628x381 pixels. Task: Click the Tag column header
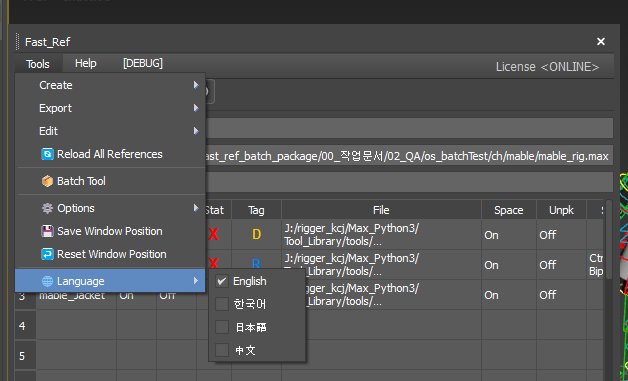(x=256, y=210)
